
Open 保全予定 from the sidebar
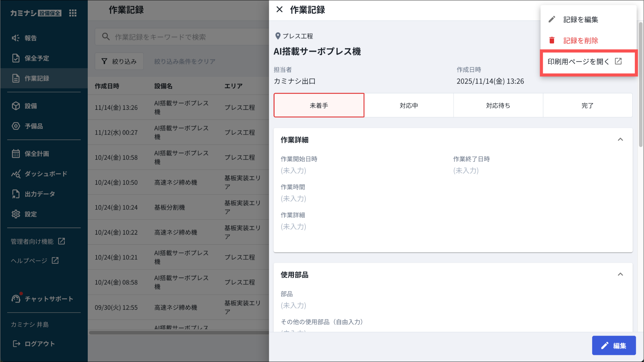point(36,58)
